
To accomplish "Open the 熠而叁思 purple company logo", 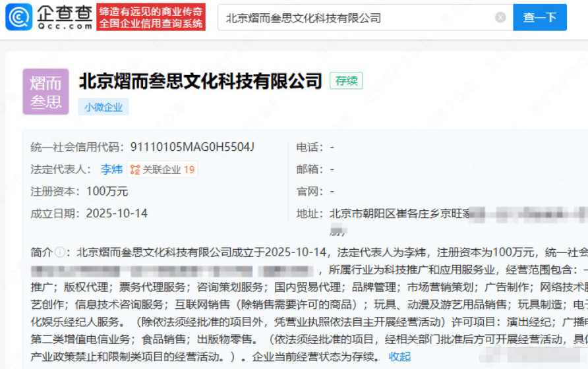I will pyautogui.click(x=45, y=92).
